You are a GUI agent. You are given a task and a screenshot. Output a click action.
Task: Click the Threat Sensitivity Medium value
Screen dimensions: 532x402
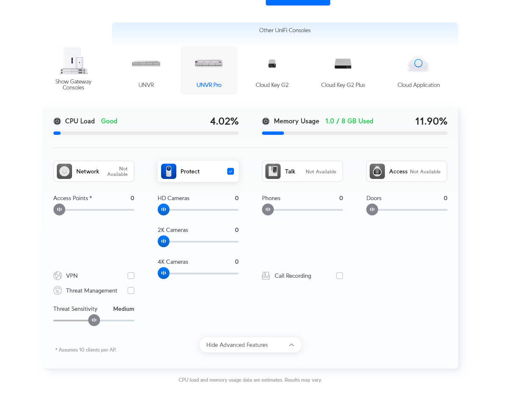click(x=124, y=309)
